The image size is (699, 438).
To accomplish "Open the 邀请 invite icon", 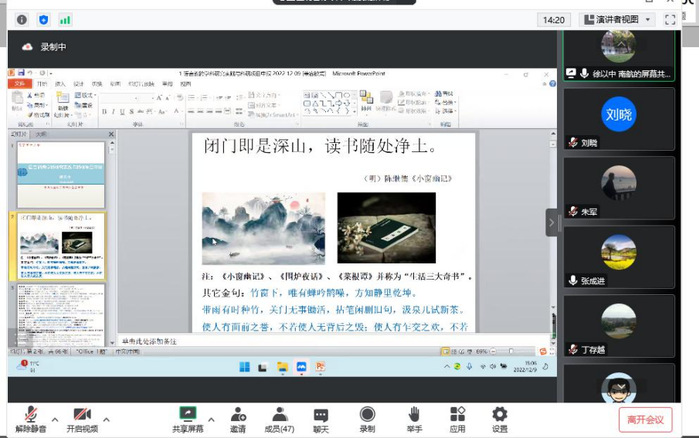I will tap(238, 414).
